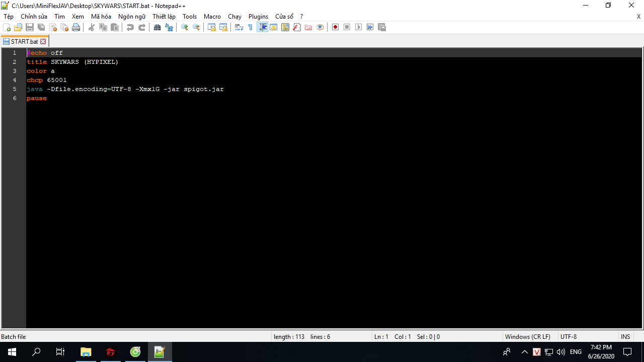Open the Replace dialog from the toolbar

(169, 27)
